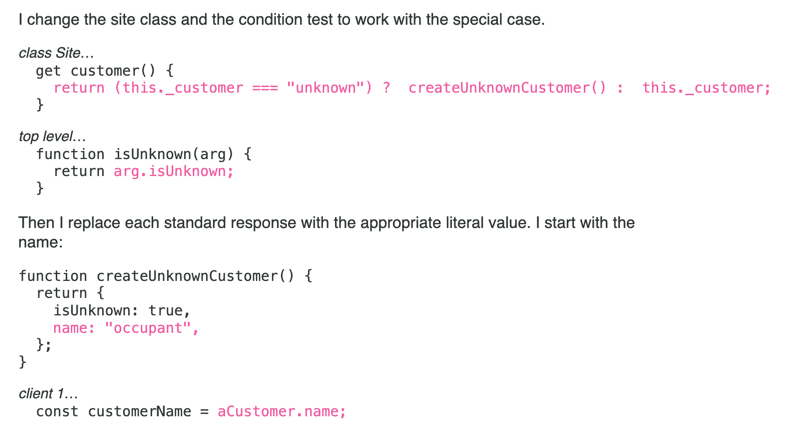Click the word 'name:' ending the paragraph
Screen dimensions: 790x432
click(41, 242)
